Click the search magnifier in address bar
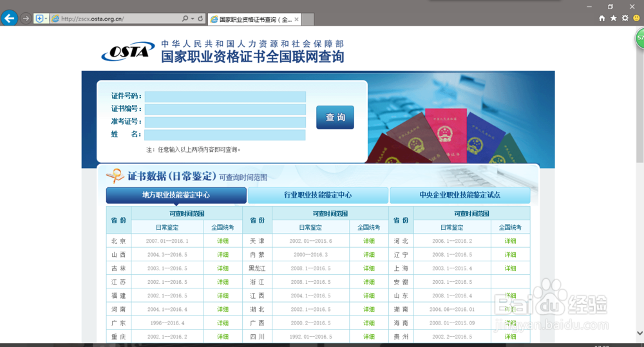 pos(185,19)
